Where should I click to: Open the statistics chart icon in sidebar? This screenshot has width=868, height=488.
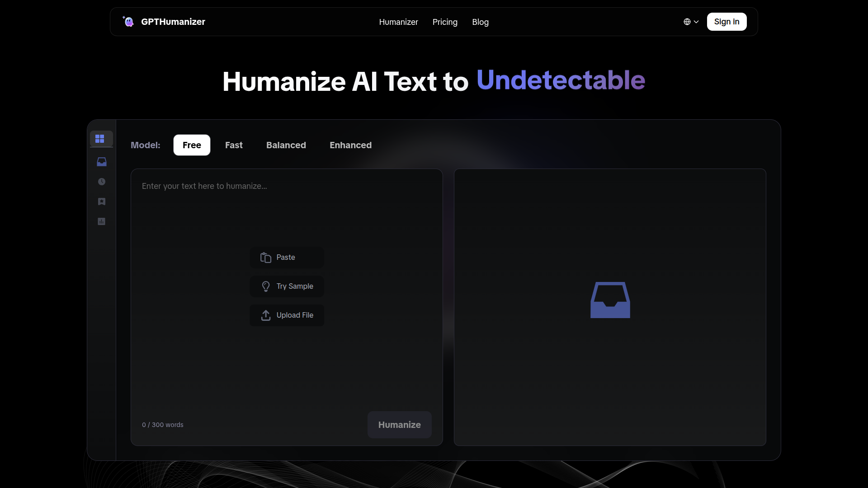(102, 221)
